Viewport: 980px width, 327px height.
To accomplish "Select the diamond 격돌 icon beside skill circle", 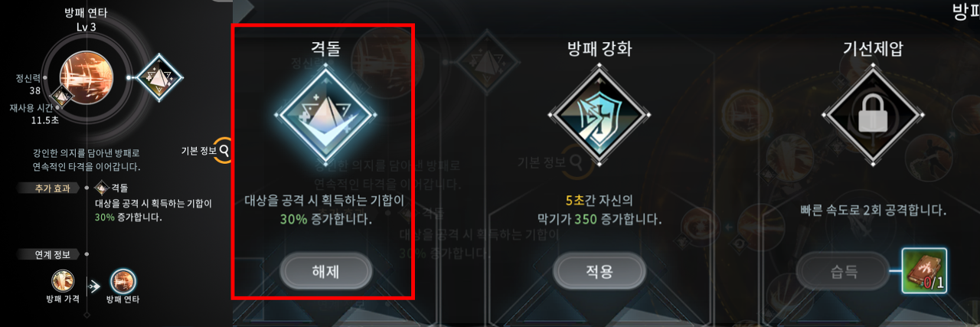I will [x=161, y=77].
